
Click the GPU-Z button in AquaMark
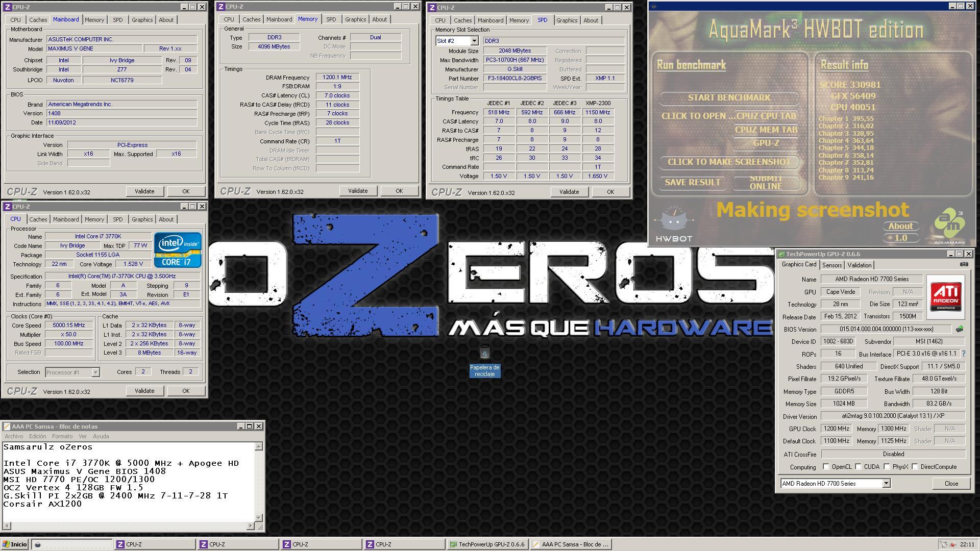click(x=766, y=143)
